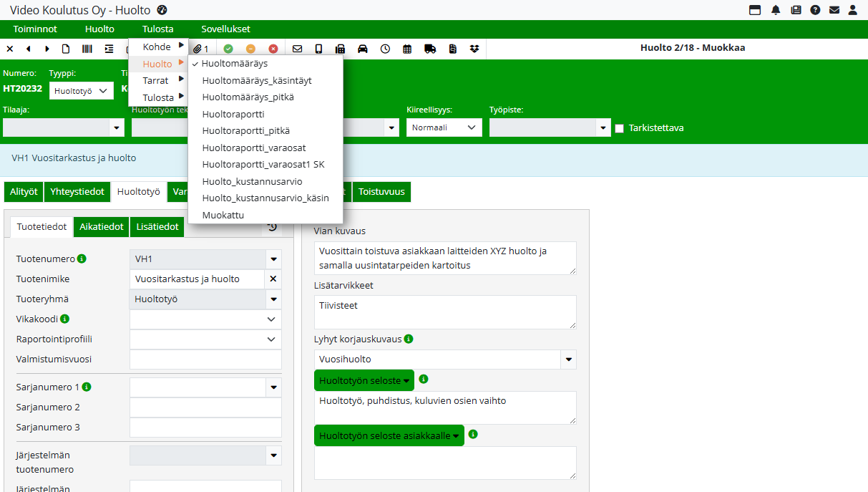Click the Huoltotyön seloste button
Image resolution: width=868 pixels, height=492 pixels.
[364, 380]
